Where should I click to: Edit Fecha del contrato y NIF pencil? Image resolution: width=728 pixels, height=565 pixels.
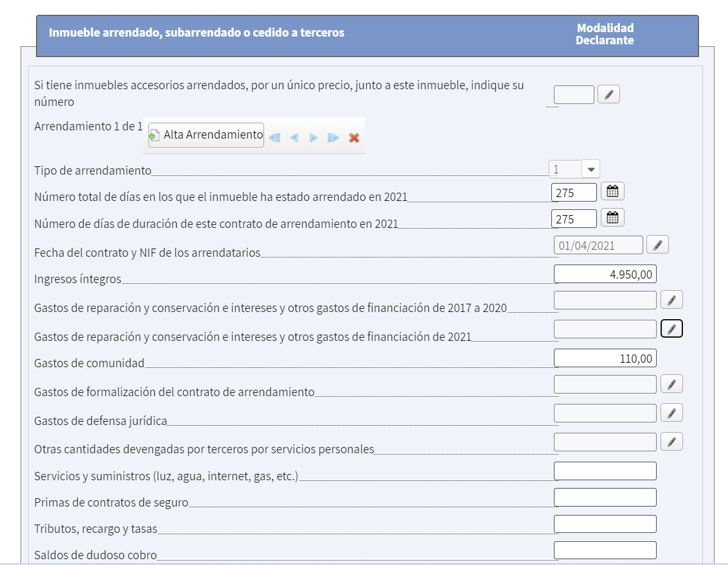tap(657, 245)
